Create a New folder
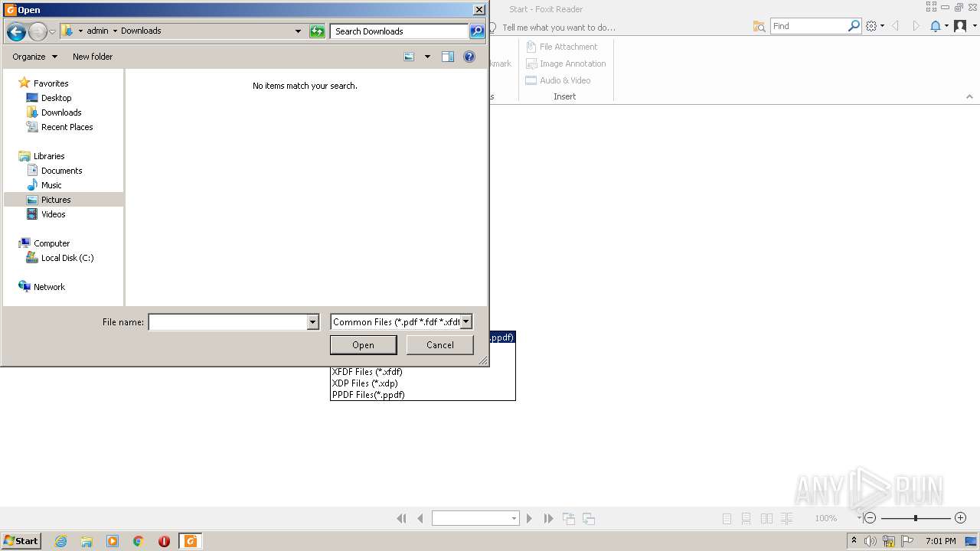 coord(93,57)
